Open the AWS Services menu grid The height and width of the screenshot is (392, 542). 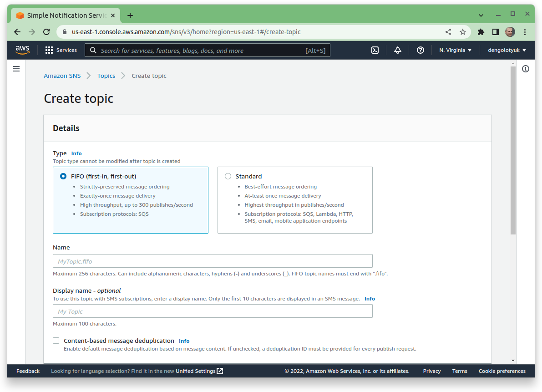click(x=61, y=50)
